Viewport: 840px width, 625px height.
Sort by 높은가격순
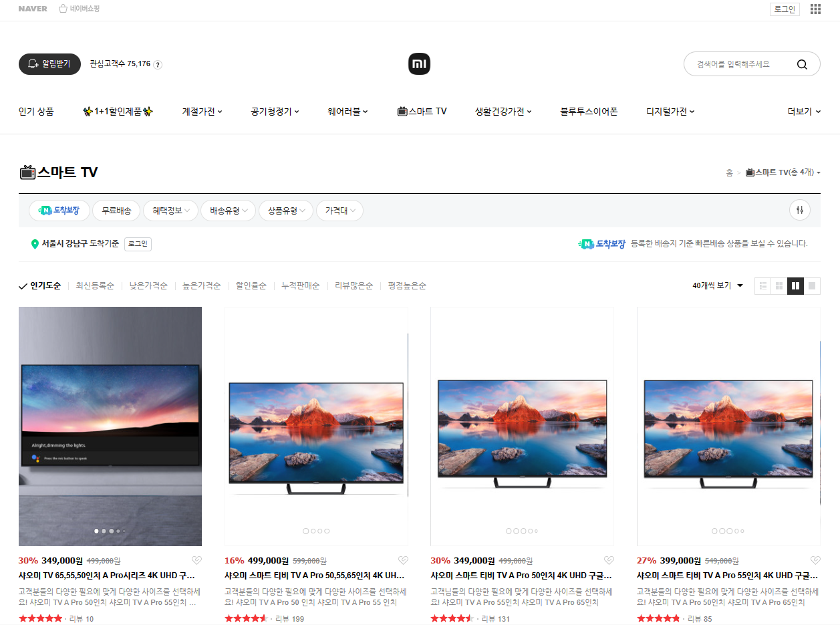coord(201,286)
